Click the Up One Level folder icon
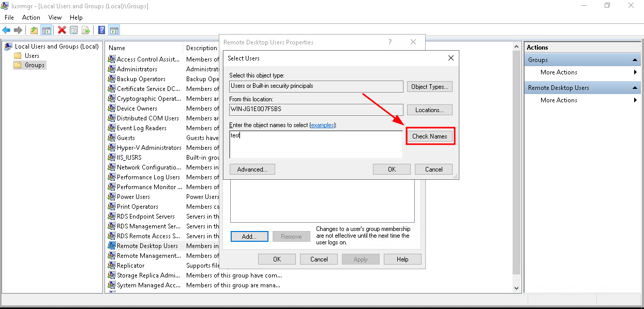The image size is (644, 309). [34, 30]
